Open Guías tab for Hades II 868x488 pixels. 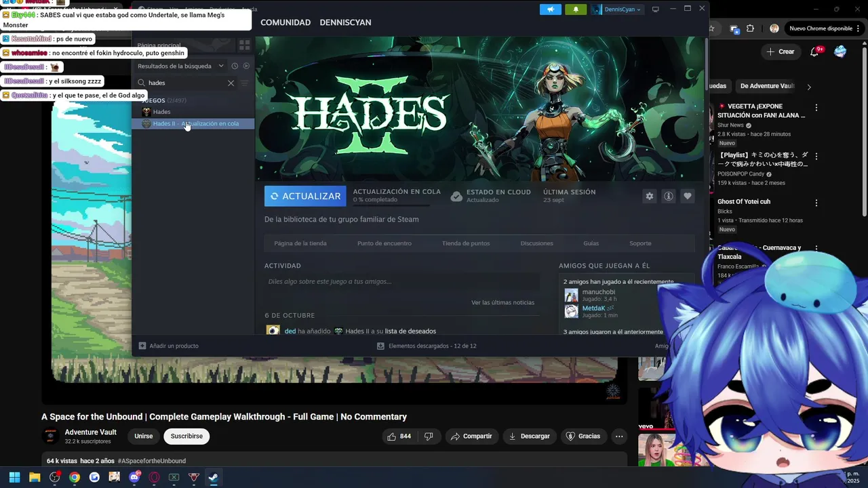coord(591,243)
